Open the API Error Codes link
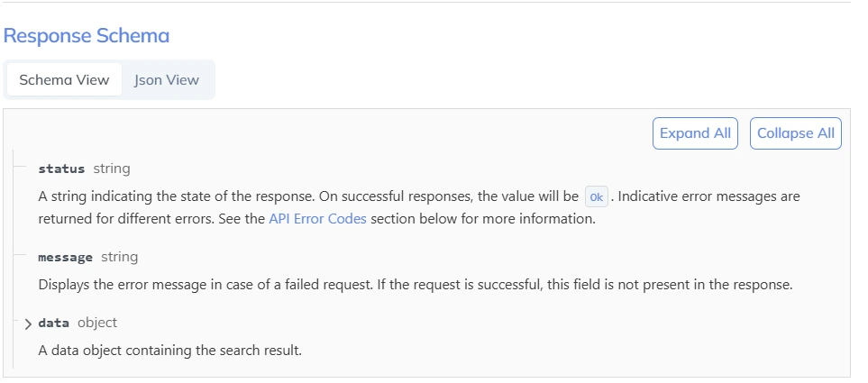Viewport: 868px width, 383px height. pos(317,219)
